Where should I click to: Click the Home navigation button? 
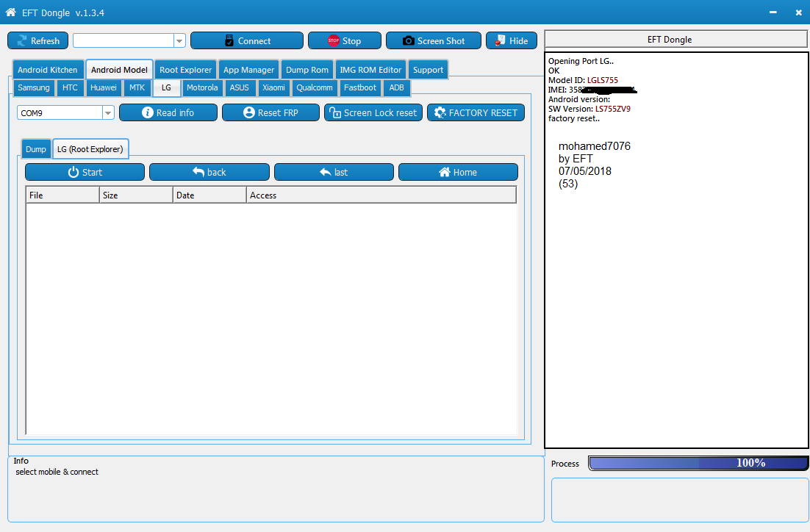[x=458, y=172]
